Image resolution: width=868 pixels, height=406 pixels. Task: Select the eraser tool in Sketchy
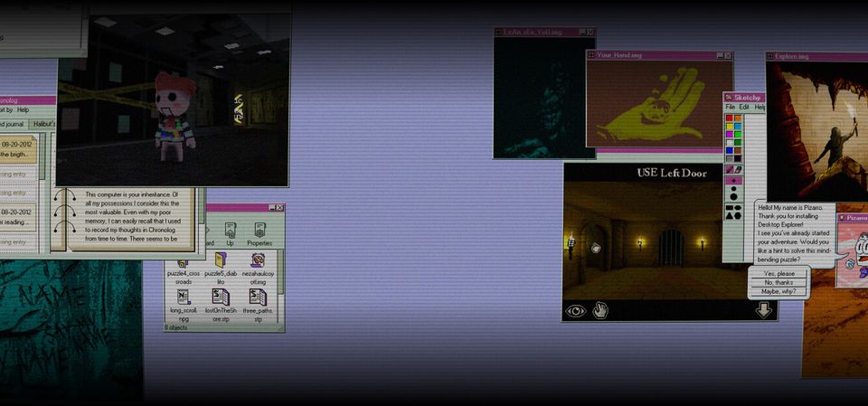point(738,169)
